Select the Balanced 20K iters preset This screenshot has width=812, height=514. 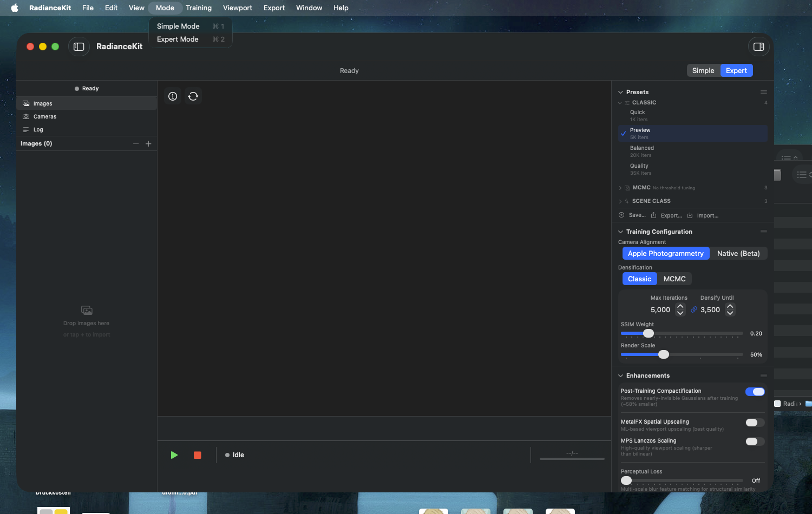click(x=693, y=151)
